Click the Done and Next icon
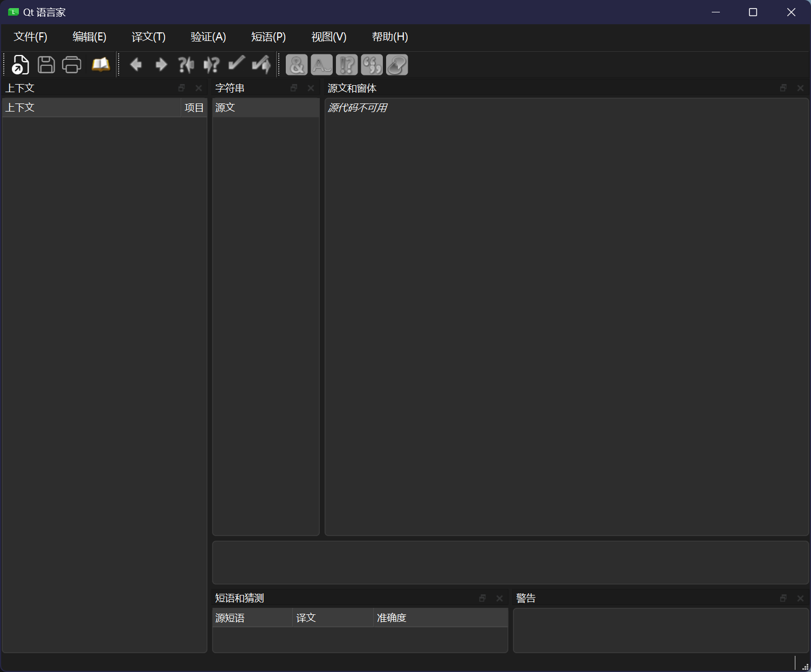Image resolution: width=811 pixels, height=672 pixels. pos(262,65)
